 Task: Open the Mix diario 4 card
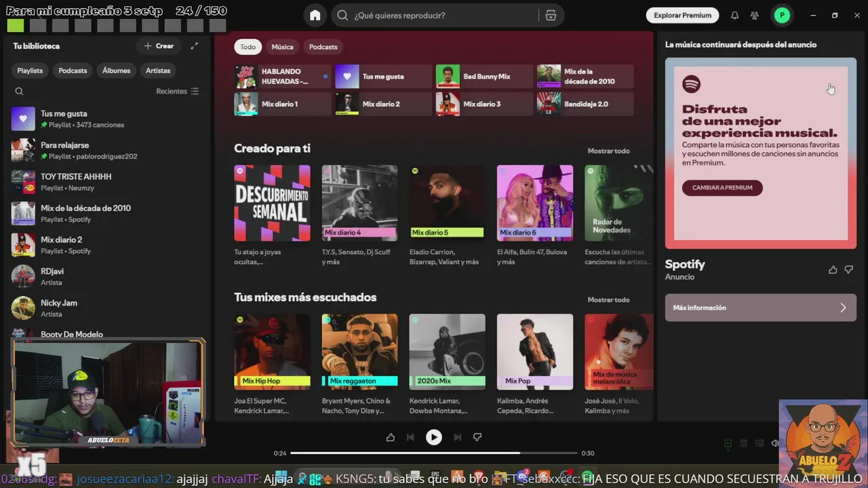point(359,216)
